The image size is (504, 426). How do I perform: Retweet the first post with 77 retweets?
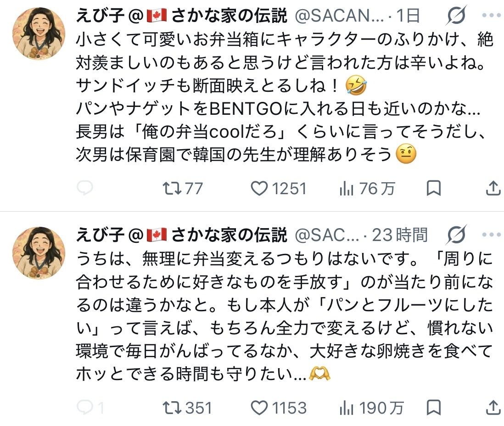(183, 188)
